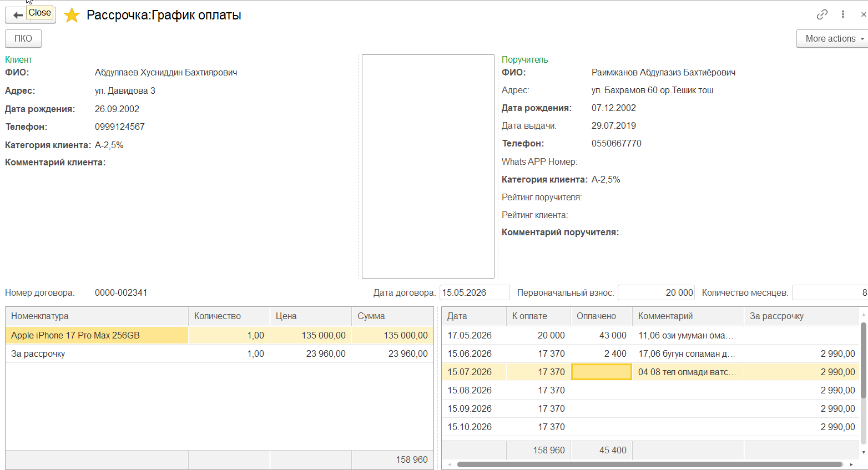Click the Сумма column header
868x470 pixels.
point(392,316)
